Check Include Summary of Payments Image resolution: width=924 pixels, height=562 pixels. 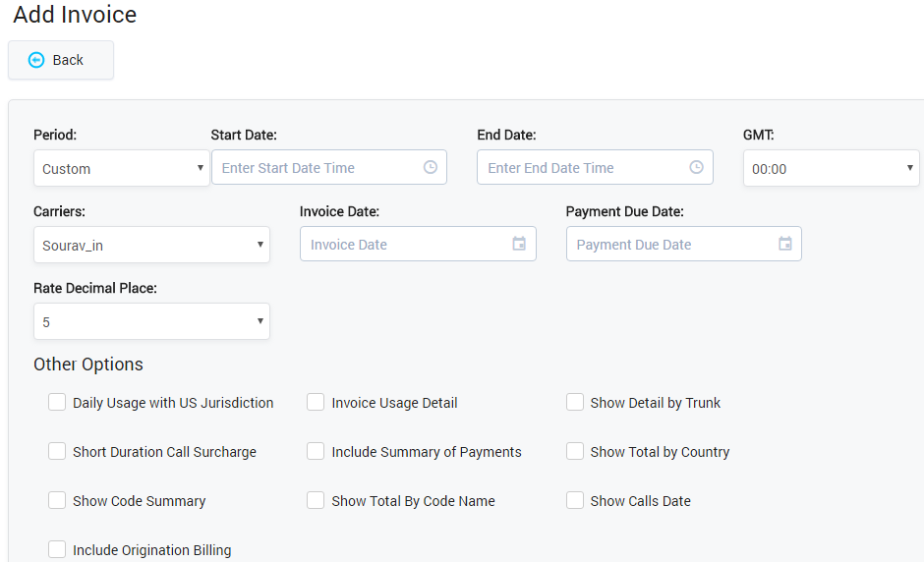pyautogui.click(x=316, y=451)
